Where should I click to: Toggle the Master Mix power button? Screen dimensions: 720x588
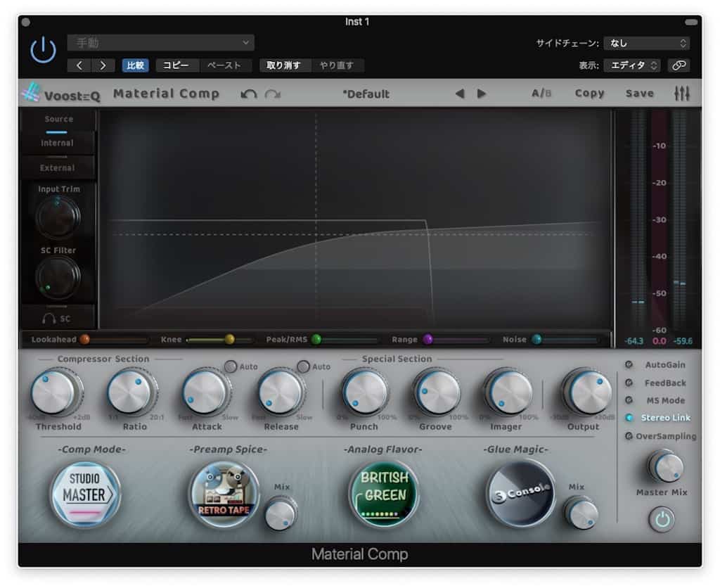pyautogui.click(x=661, y=520)
